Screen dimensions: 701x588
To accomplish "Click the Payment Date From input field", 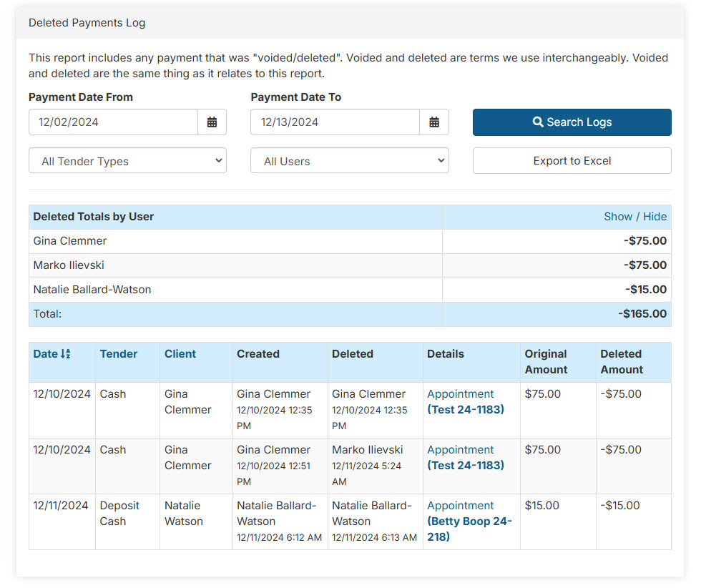I will pos(113,122).
